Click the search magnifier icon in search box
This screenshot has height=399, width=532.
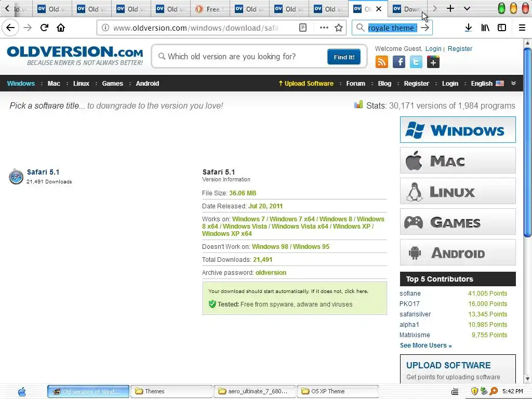point(361,28)
